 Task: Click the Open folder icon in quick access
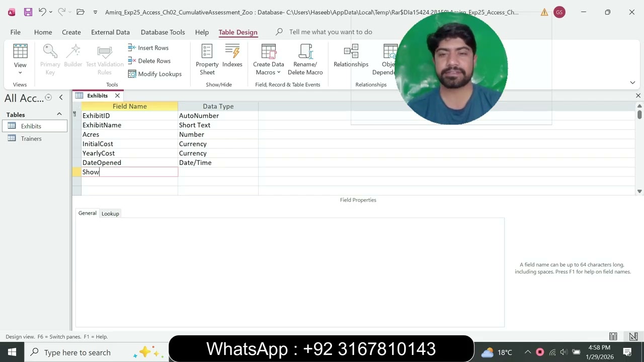tap(80, 12)
